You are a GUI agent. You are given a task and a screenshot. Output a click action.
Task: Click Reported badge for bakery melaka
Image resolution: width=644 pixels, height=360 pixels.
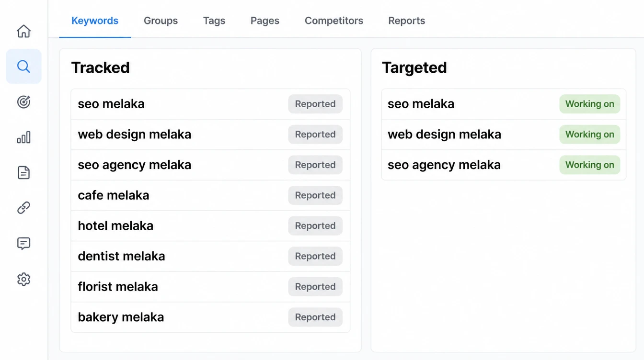[315, 317]
